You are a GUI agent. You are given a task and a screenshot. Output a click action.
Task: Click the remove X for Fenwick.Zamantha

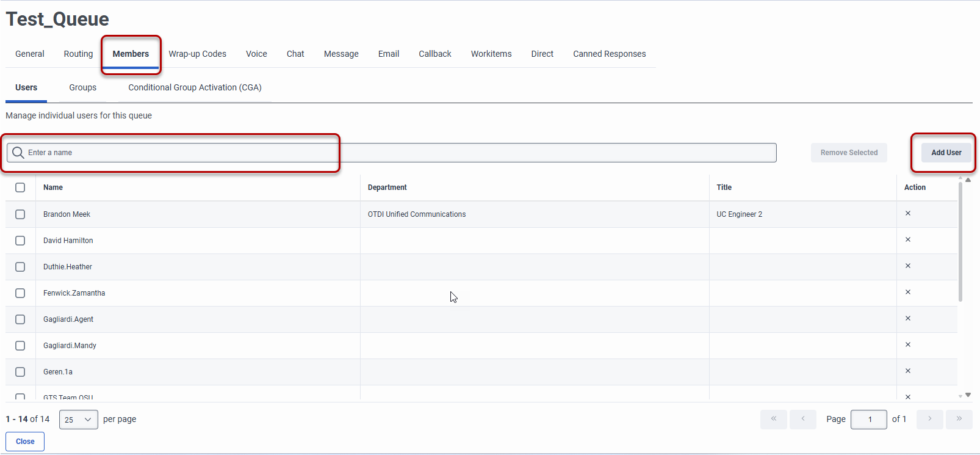907,292
